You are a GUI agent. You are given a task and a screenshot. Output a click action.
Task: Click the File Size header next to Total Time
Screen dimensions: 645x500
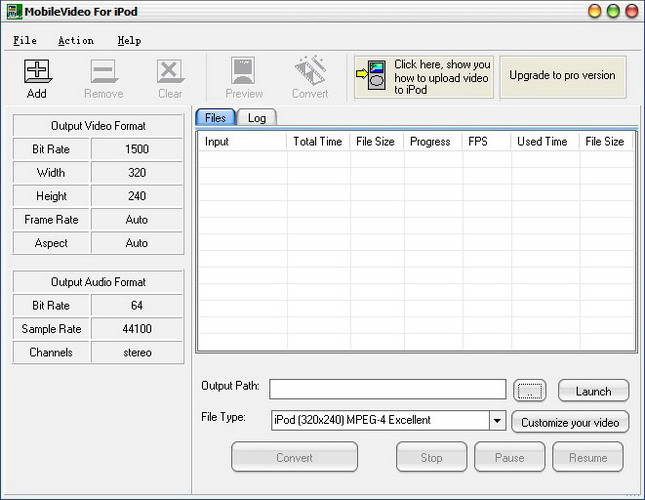coord(377,141)
